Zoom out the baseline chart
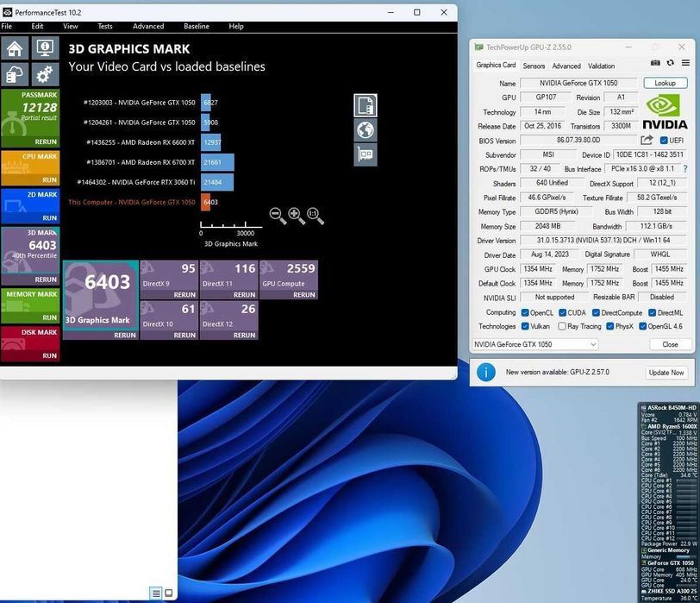Viewport: 700px width, 603px height. pos(278,216)
